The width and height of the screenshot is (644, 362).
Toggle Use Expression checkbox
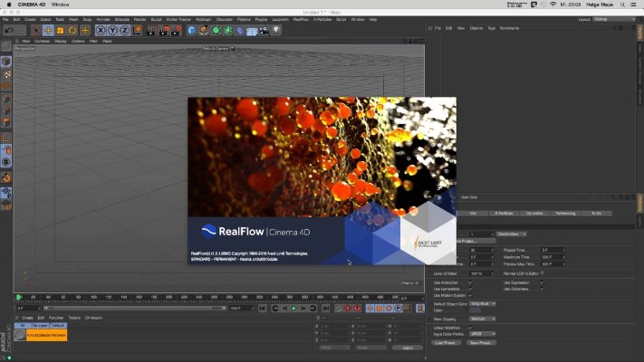(x=543, y=282)
